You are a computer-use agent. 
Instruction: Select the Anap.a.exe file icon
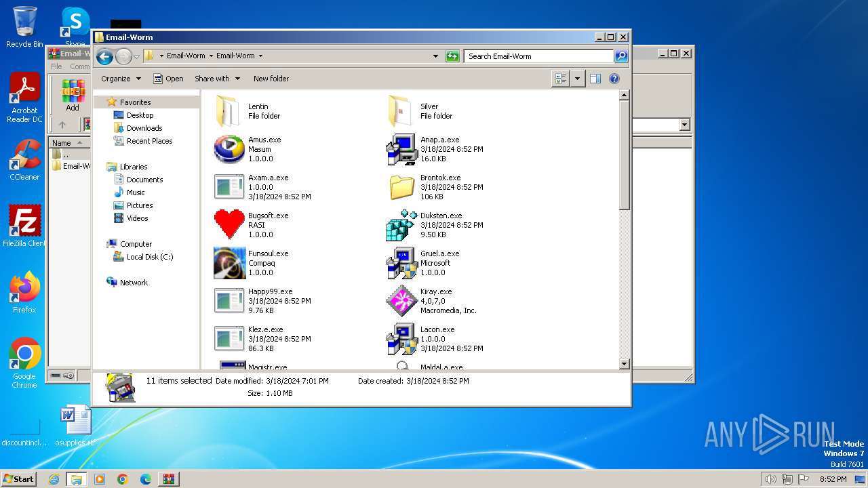(401, 149)
